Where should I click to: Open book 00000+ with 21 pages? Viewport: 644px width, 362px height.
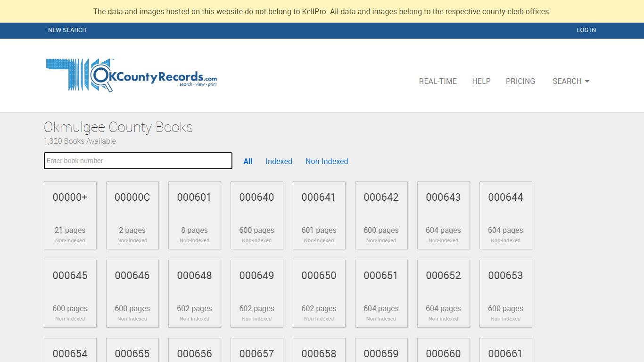(70, 215)
